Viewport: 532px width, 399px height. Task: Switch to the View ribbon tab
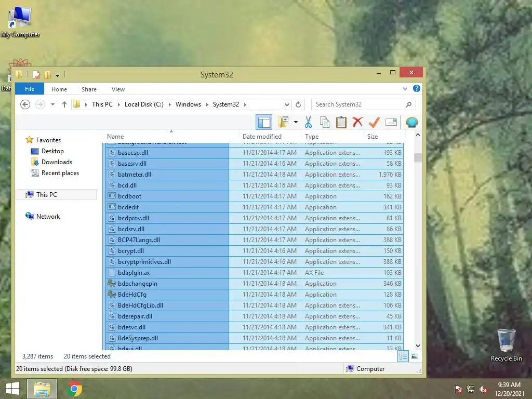[118, 89]
